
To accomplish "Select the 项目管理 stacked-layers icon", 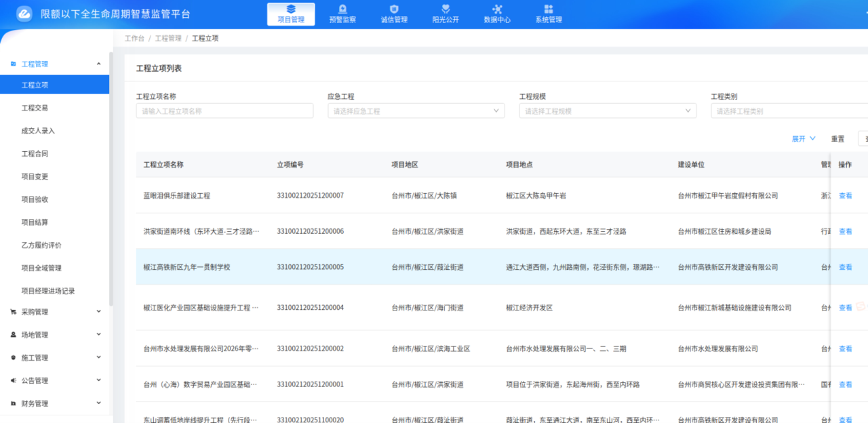I will (x=290, y=9).
